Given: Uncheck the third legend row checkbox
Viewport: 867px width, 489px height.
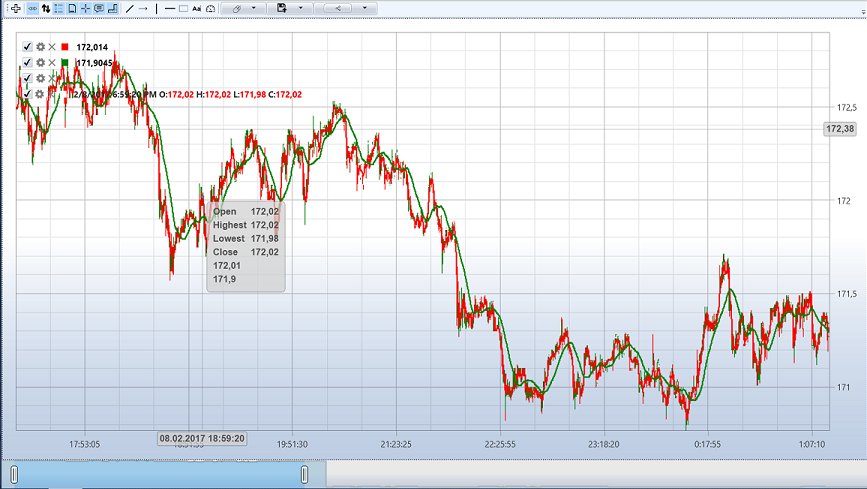Looking at the screenshot, I should [27, 78].
